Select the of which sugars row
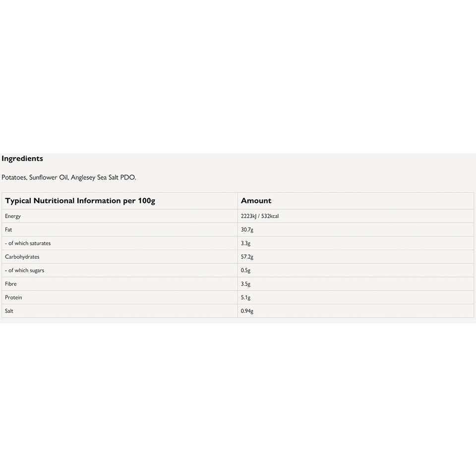This screenshot has height=476, width=476. point(25,270)
